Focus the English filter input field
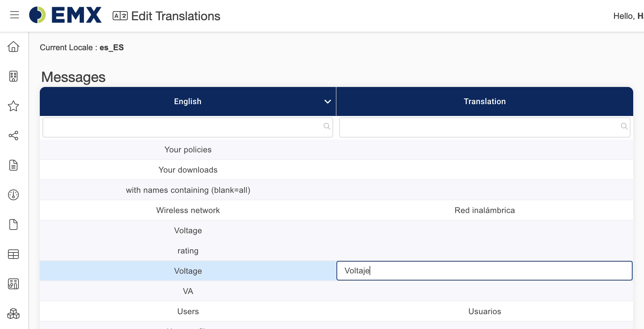The image size is (644, 329). 188,127
